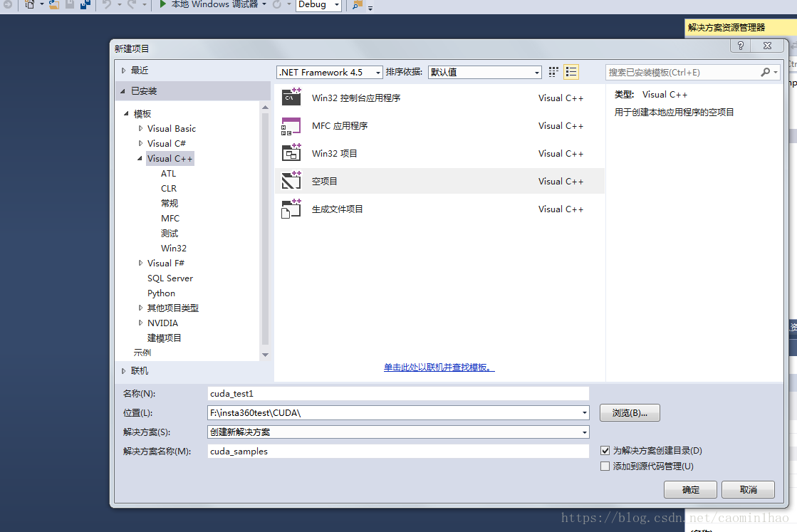
Task: Click the 浏览(B)... button
Action: click(630, 412)
